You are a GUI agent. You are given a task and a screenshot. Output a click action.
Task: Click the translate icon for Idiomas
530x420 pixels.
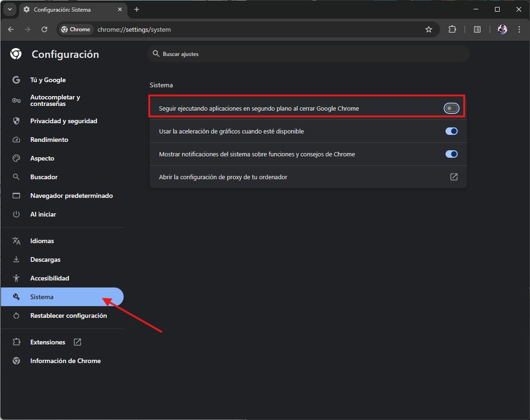pyautogui.click(x=16, y=241)
